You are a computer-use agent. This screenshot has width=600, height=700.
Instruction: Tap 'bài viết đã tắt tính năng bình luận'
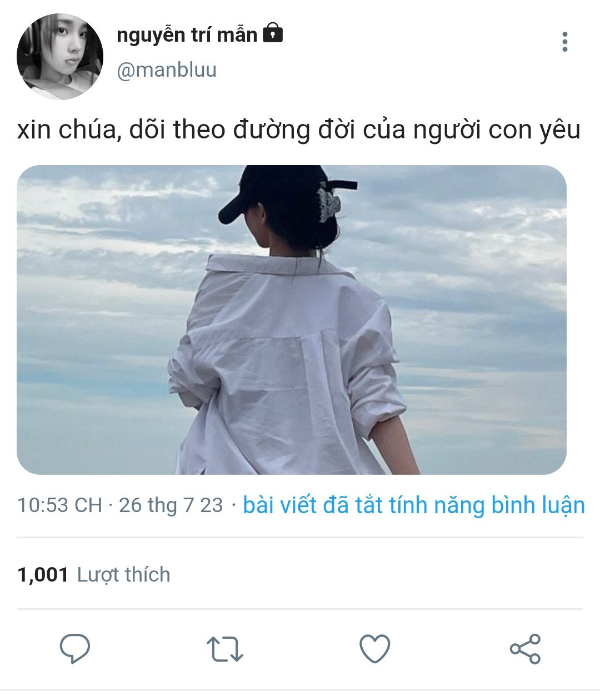coord(414,505)
